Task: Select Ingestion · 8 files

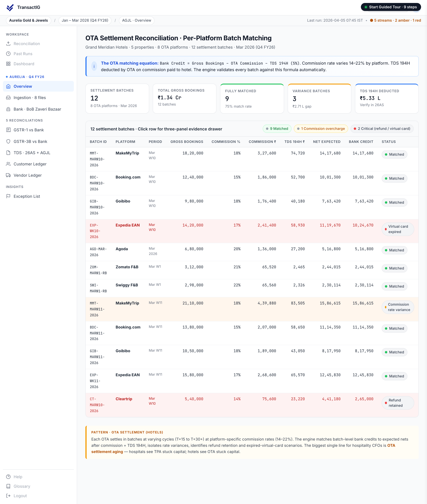Action: tap(38, 98)
